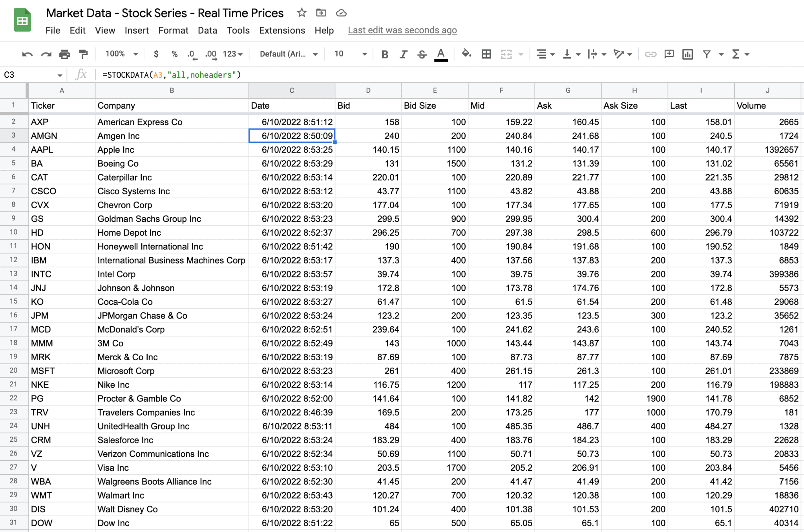Create a filter with the funnel icon
Screen dimensions: 804x532
click(x=707, y=54)
